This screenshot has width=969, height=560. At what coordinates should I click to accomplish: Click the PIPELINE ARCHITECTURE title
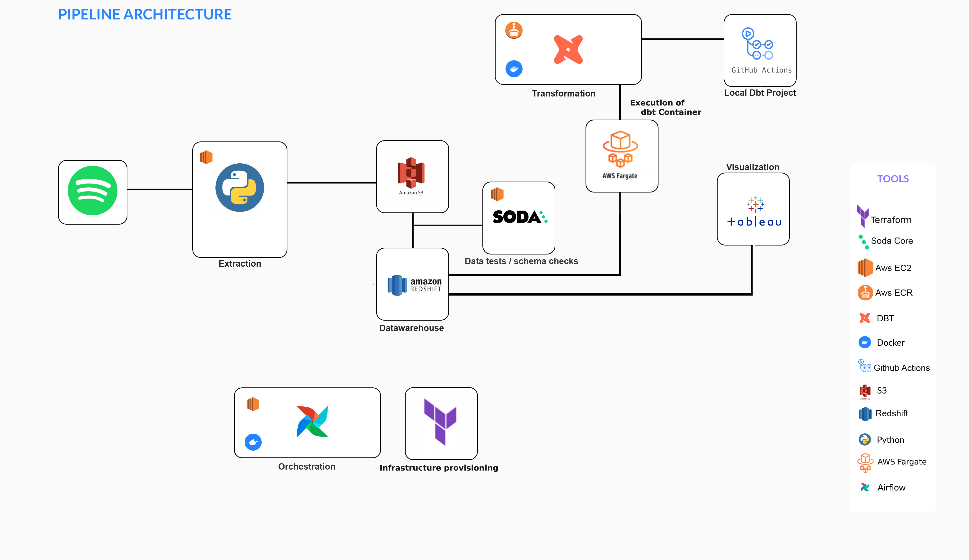pos(145,15)
